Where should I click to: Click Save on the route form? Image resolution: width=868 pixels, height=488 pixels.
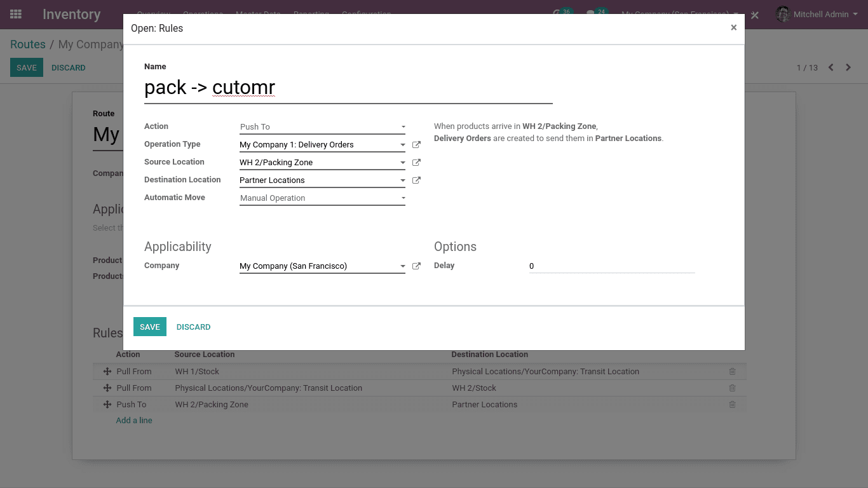tap(27, 67)
